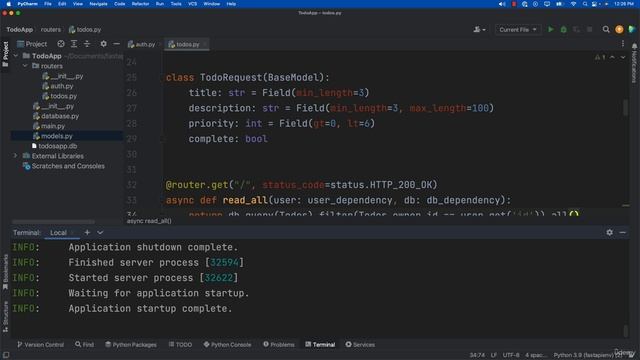Open UTF-8 file encoding selector
The image size is (640, 360).
pyautogui.click(x=511, y=355)
